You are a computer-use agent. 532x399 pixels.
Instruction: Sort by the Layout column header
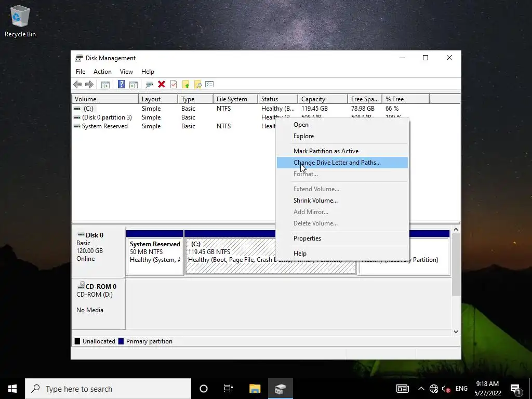158,99
